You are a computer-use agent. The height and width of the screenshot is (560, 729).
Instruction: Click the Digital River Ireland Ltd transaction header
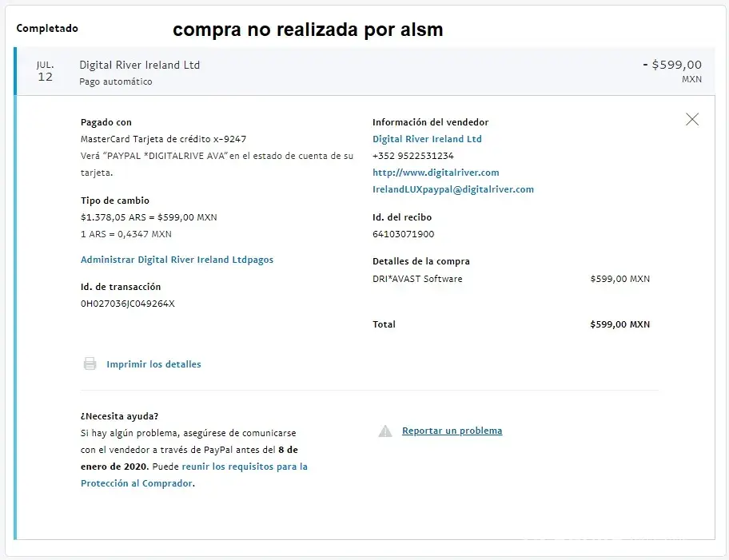[139, 65]
